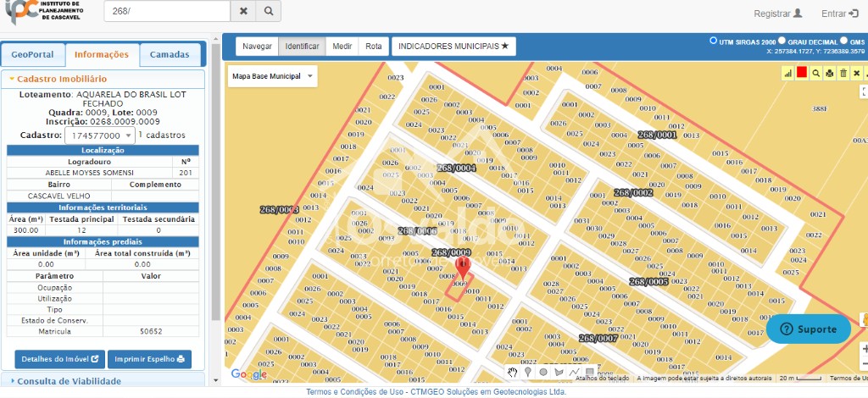Image resolution: width=868 pixels, height=398 pixels.
Task: Select GRAU DECIMAL coordinate option
Action: click(x=782, y=41)
